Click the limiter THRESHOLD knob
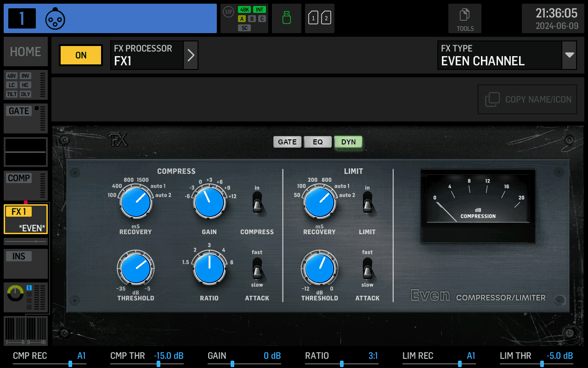This screenshot has height=368, width=588. (320, 268)
